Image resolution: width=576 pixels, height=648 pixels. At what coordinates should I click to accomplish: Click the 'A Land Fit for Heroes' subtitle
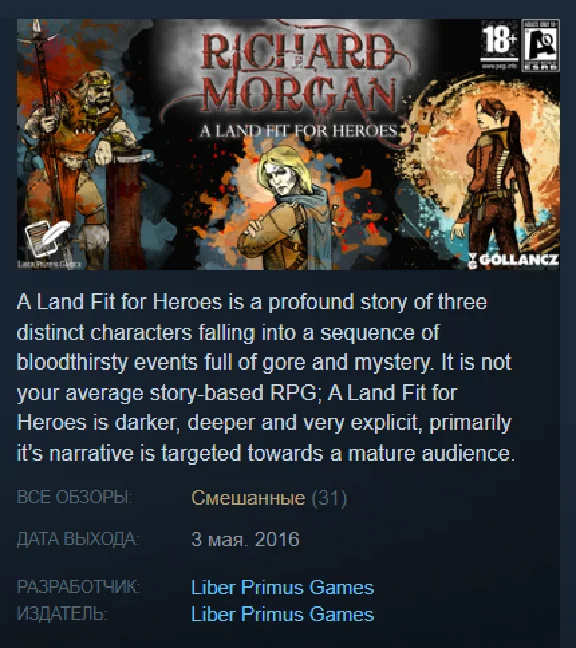click(298, 131)
